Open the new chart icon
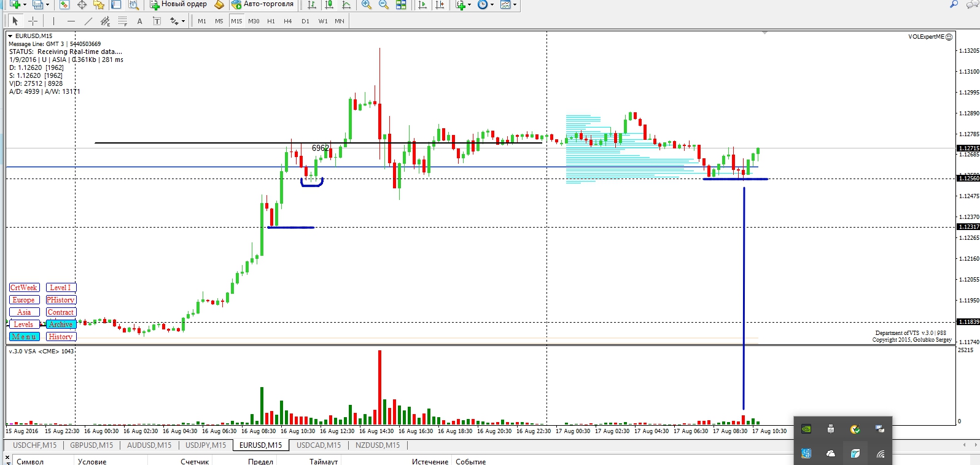980x465 pixels. (x=15, y=4)
